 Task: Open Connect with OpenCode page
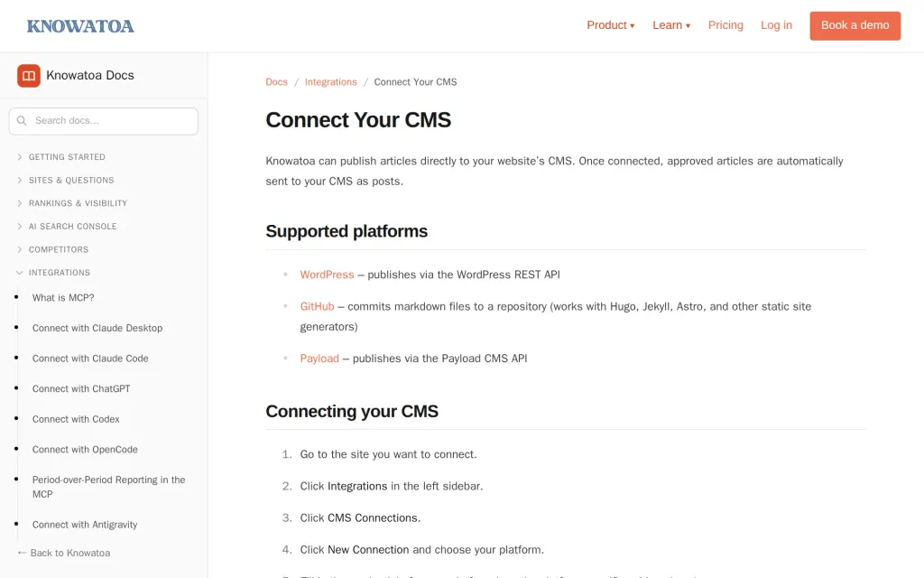pos(85,450)
